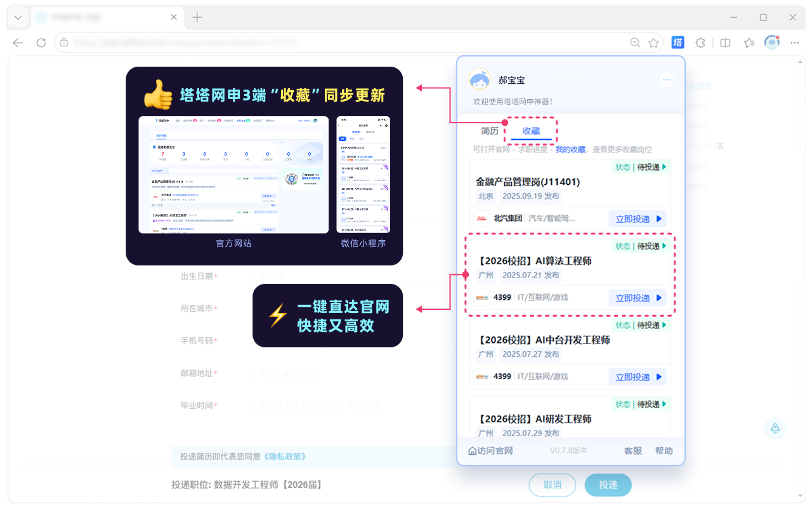Screen dimensions: 812x508
Task: Close the current browser tab
Action: click(x=174, y=18)
